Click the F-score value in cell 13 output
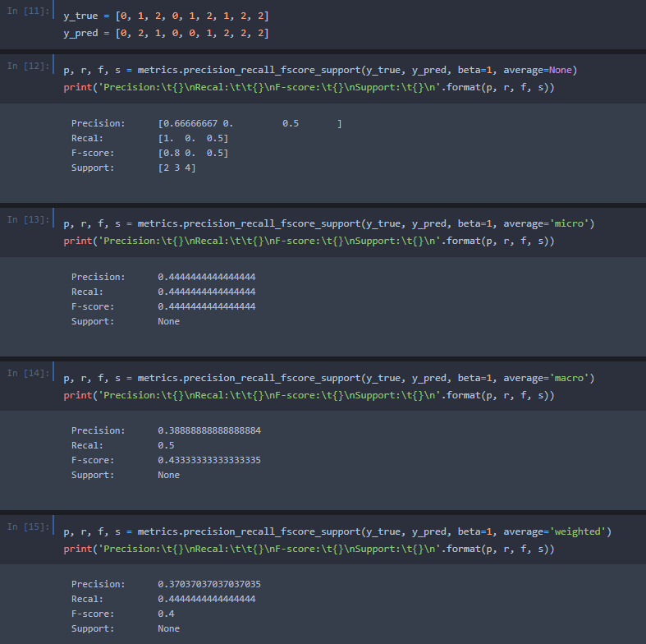 [206, 306]
